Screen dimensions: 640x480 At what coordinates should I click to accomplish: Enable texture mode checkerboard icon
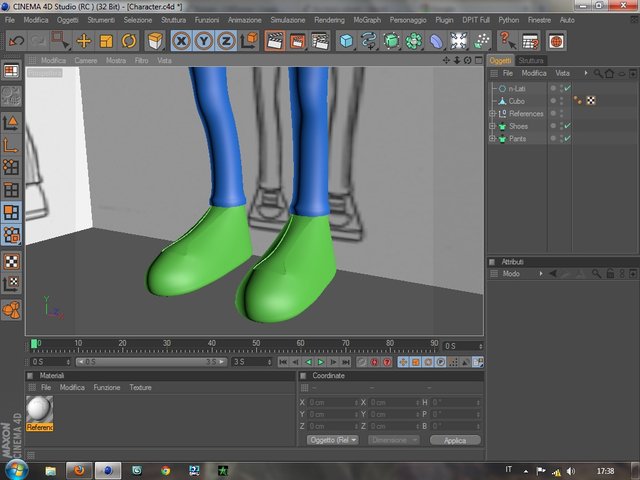click(11, 262)
